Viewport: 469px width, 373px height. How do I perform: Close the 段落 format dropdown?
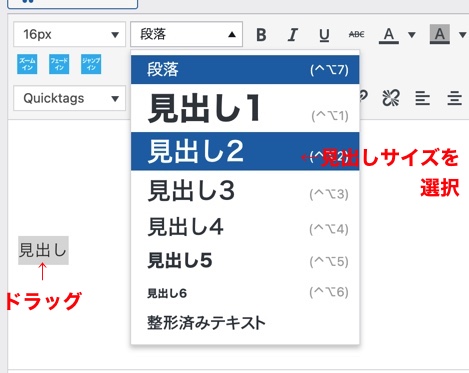click(186, 34)
